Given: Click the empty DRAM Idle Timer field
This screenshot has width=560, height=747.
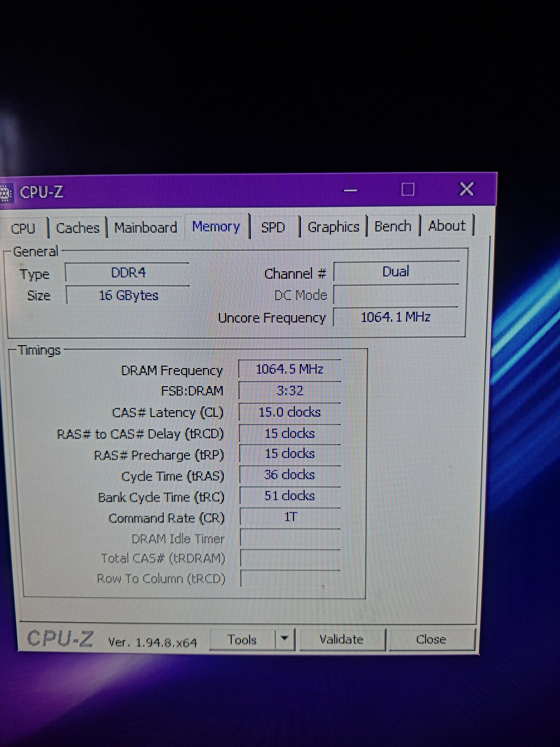Looking at the screenshot, I should (290, 538).
